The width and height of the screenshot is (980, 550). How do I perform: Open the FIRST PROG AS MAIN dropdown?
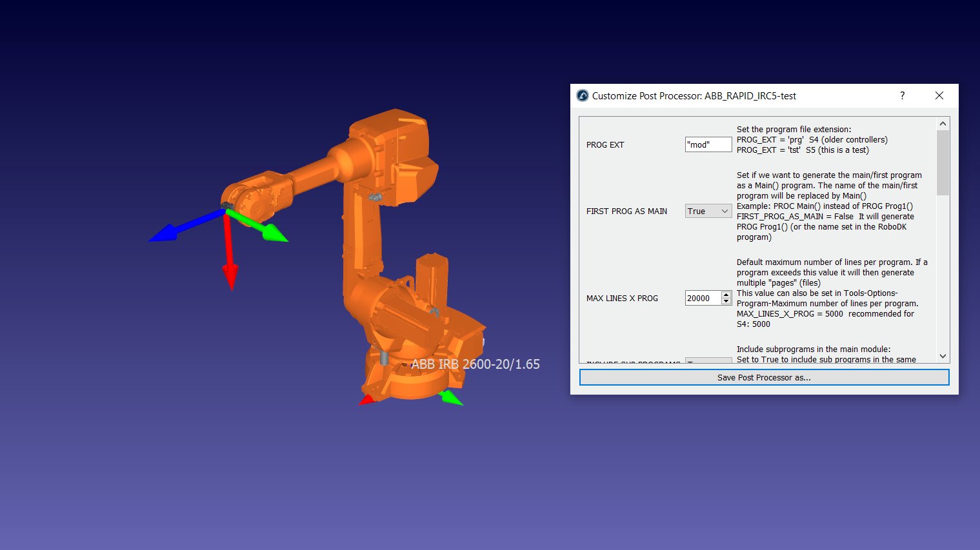[708, 211]
